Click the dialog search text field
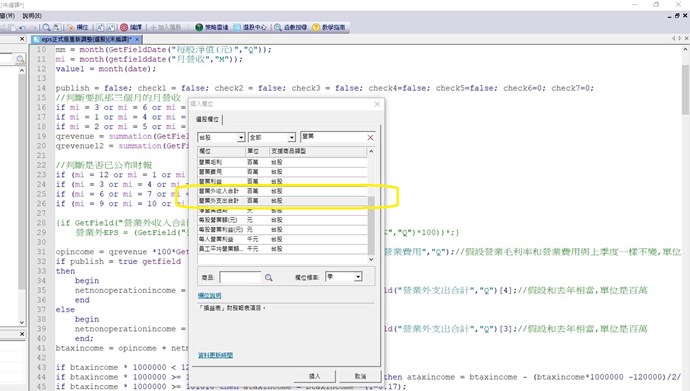This screenshot has width=690, height=391. [333, 137]
